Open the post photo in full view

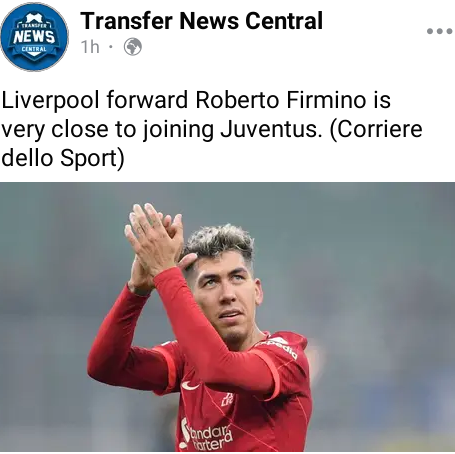[227, 317]
